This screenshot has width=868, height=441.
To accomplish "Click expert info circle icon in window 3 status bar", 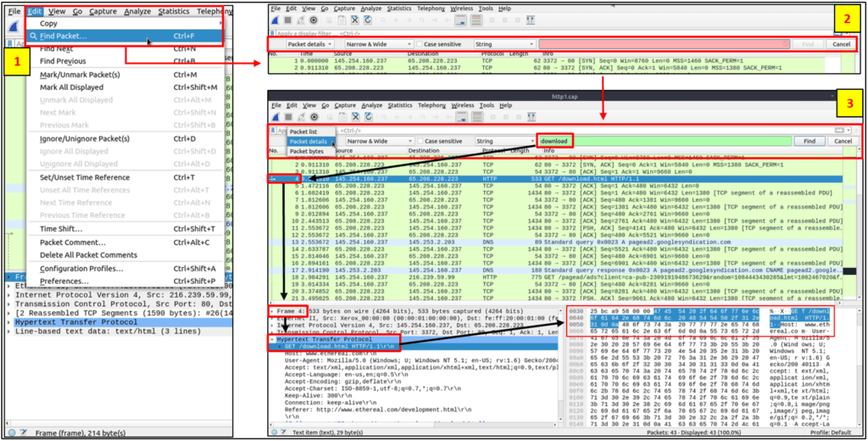I will tap(275, 433).
